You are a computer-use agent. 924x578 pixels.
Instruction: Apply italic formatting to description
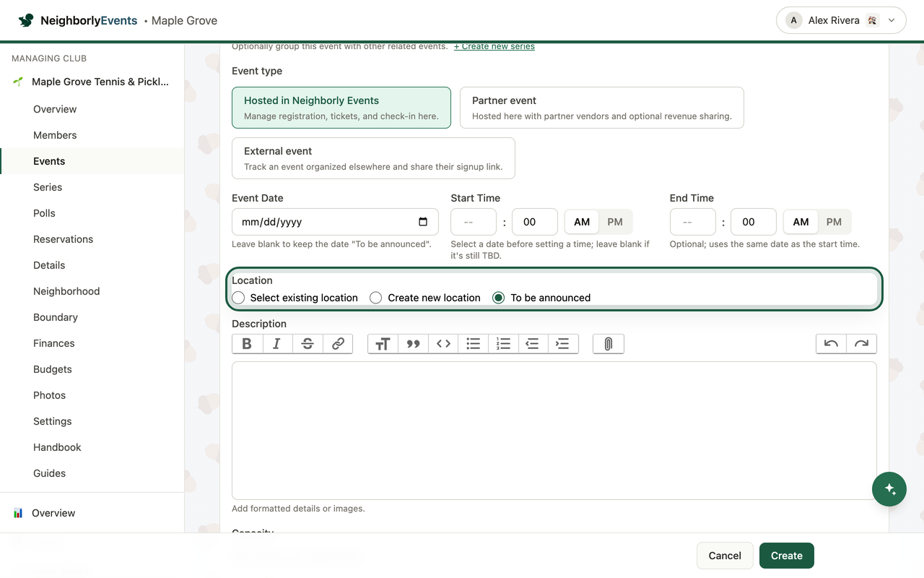277,344
